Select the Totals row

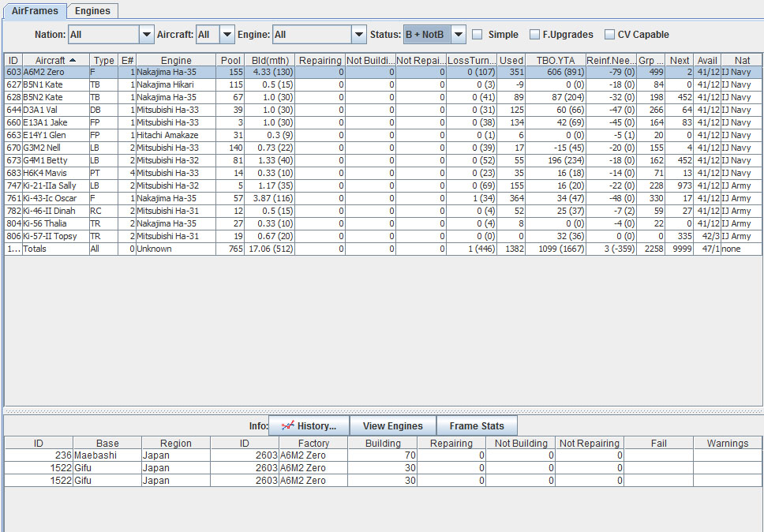click(x=384, y=249)
